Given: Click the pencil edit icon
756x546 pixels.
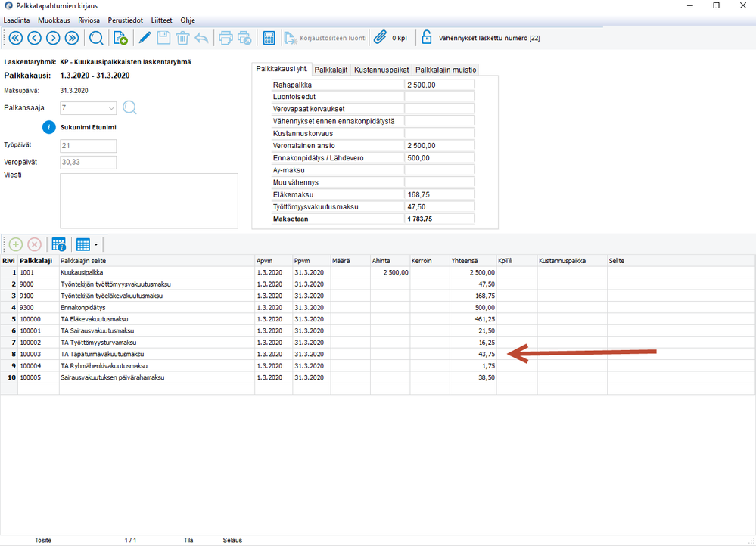Looking at the screenshot, I should tap(145, 38).
